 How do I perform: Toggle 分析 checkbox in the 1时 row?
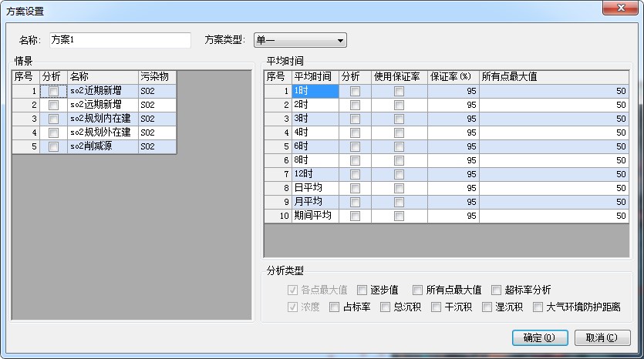tap(355, 91)
